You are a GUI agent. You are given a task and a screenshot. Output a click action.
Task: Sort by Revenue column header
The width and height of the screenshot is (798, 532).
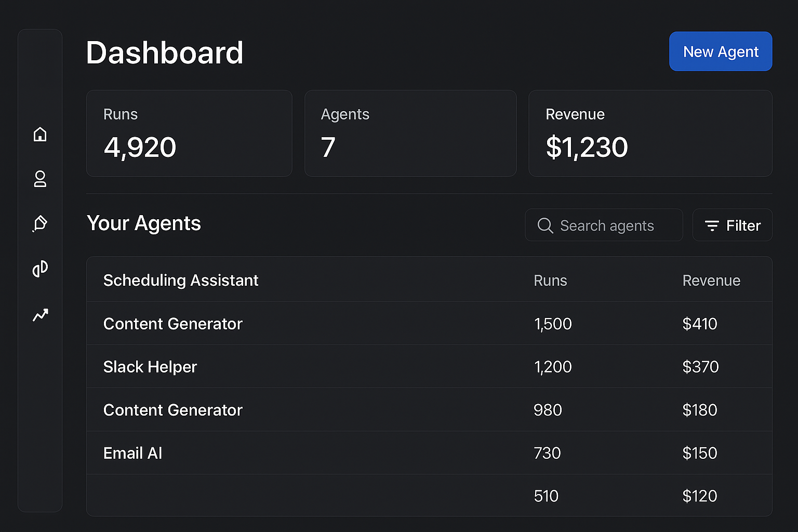point(711,281)
